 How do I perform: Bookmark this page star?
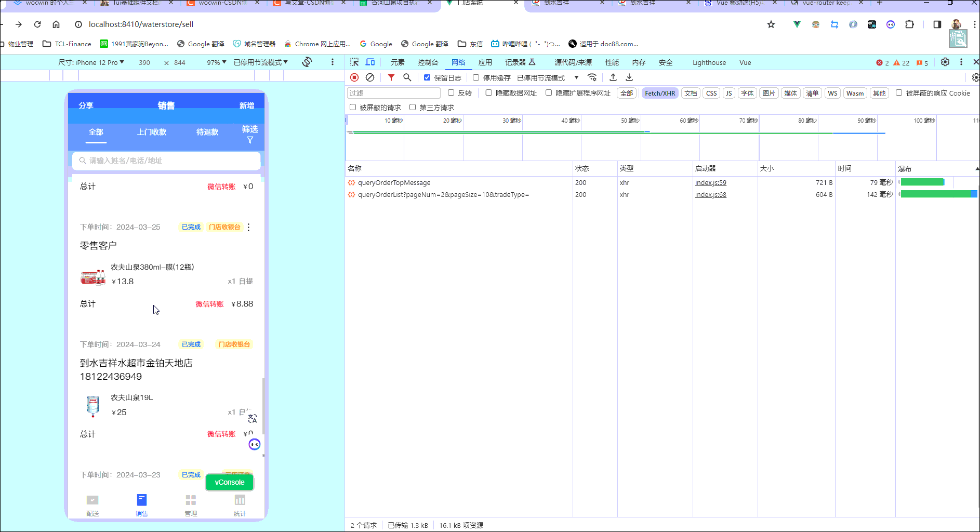pos(771,24)
